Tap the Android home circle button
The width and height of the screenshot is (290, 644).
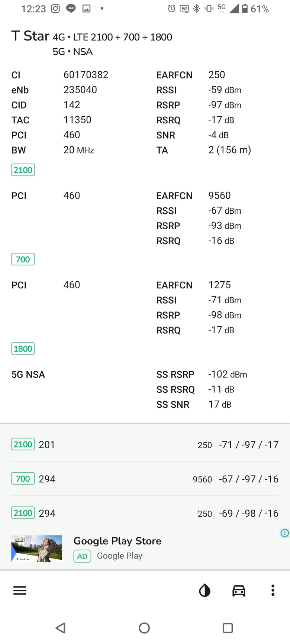click(144, 628)
